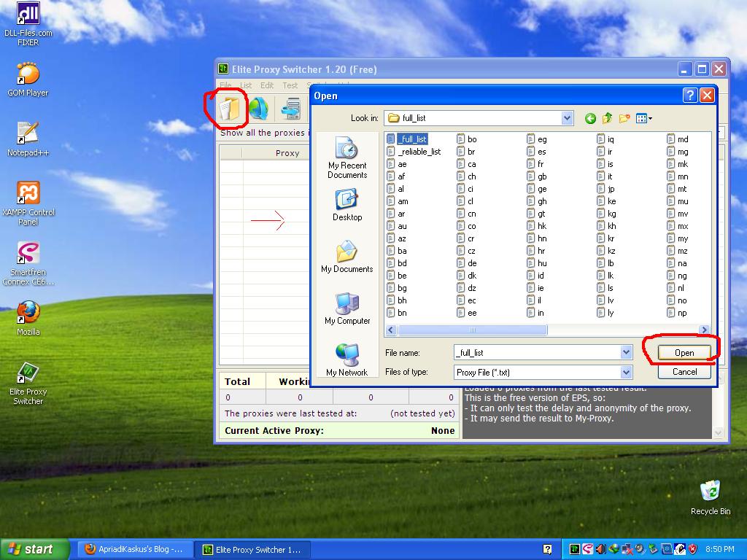Click in the File name text field

tap(537, 352)
